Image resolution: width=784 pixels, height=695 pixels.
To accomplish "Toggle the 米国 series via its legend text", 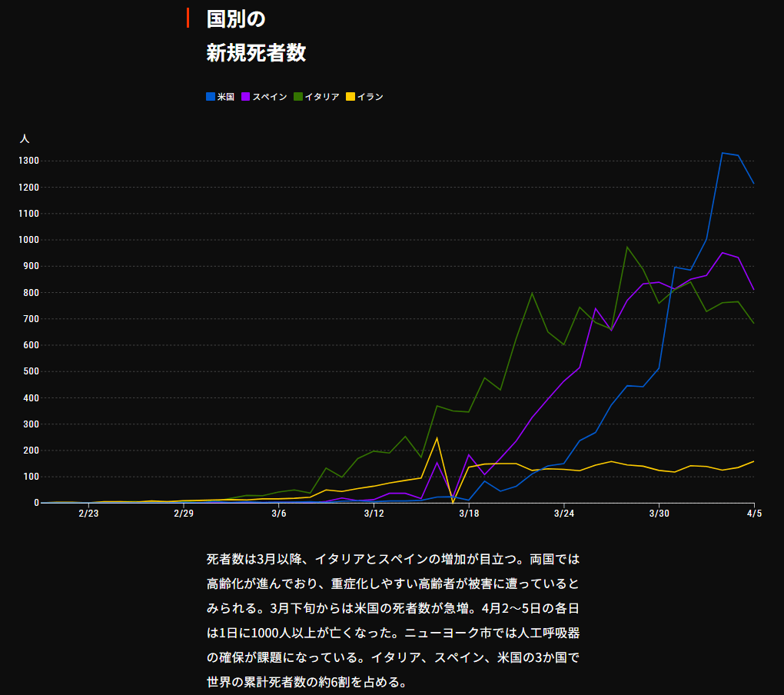I will pos(226,97).
